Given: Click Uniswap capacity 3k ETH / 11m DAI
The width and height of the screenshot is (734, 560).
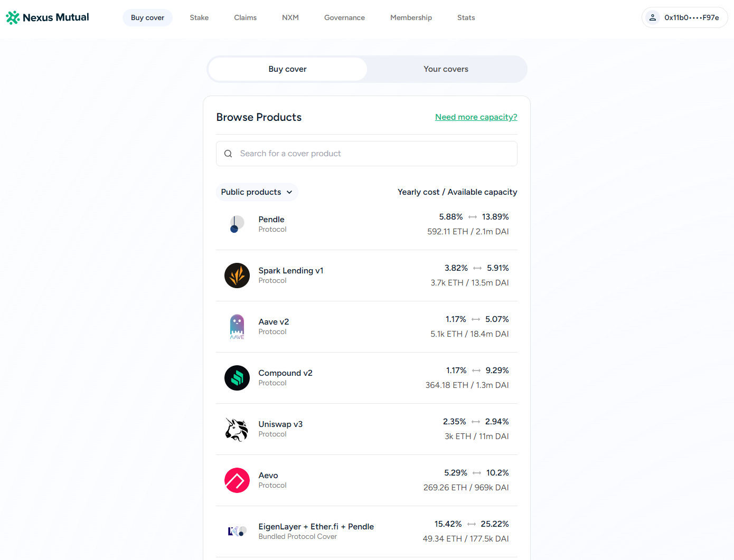Looking at the screenshot, I should (477, 436).
